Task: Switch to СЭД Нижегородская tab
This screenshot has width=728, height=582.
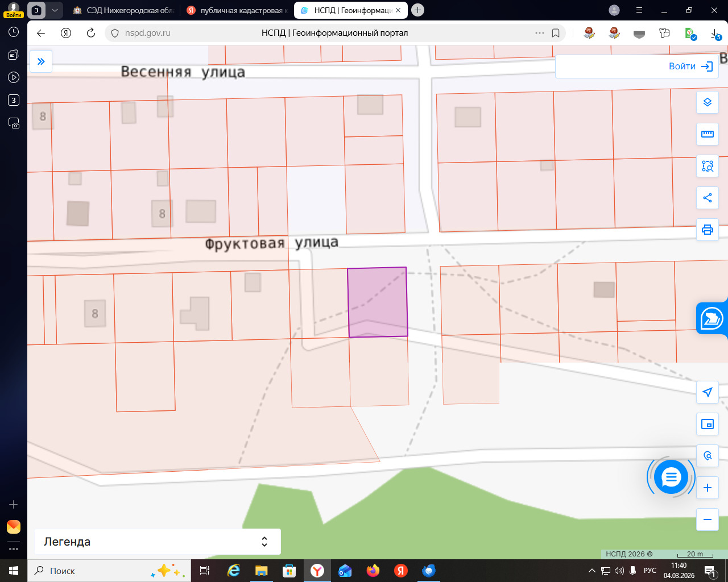Action: coord(125,10)
